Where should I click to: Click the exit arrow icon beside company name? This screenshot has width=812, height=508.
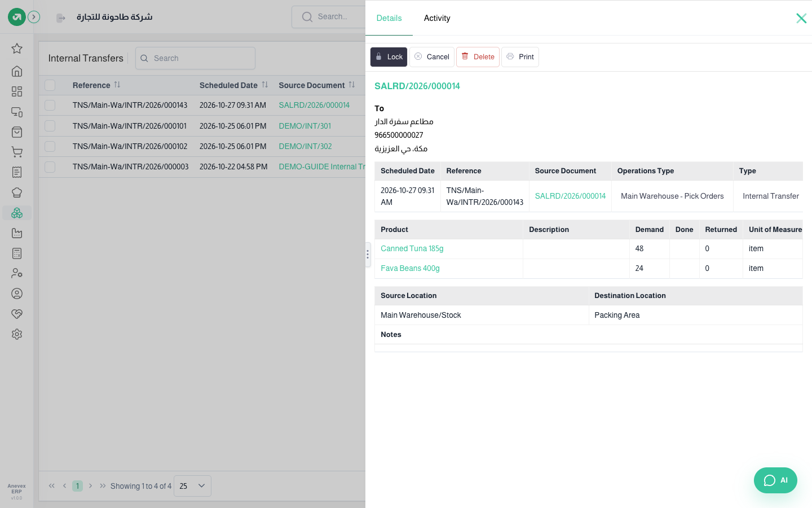click(x=61, y=18)
